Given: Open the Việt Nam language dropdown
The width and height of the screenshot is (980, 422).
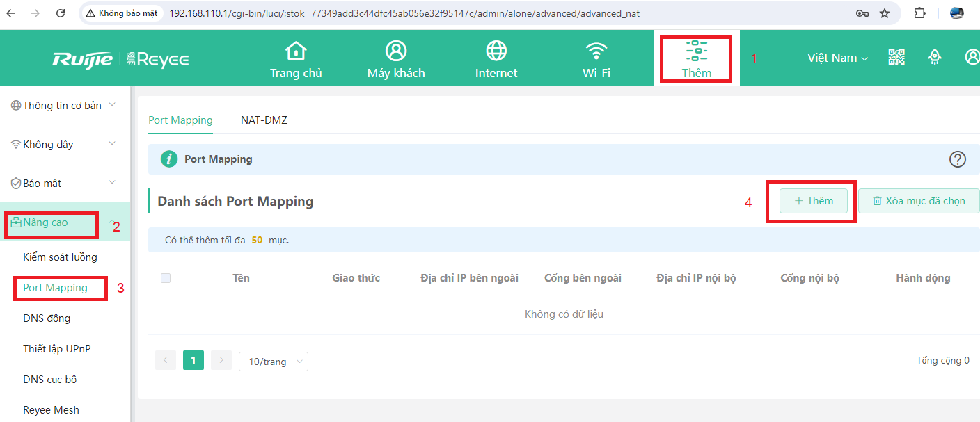Looking at the screenshot, I should (x=837, y=58).
